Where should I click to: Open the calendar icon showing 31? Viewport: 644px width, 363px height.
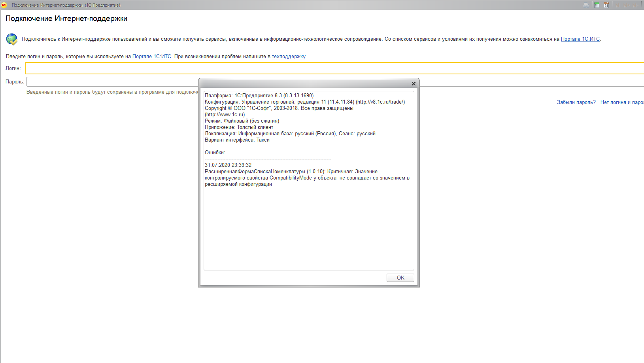(606, 5)
